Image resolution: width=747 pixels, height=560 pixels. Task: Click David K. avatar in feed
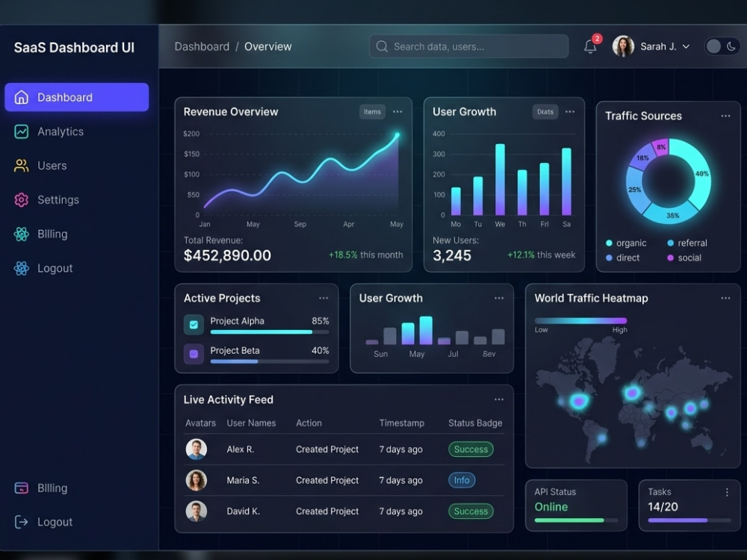click(x=196, y=511)
